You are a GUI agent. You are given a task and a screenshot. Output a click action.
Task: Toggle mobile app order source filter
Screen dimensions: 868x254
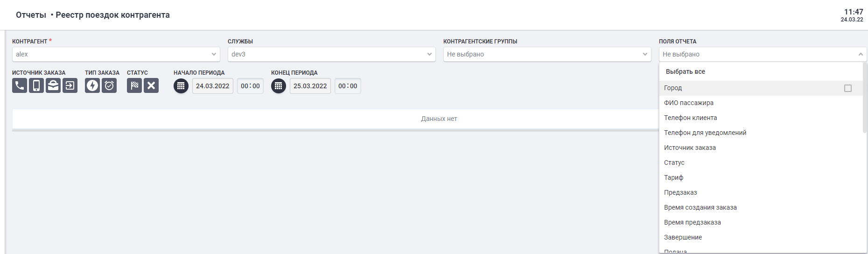tap(36, 85)
